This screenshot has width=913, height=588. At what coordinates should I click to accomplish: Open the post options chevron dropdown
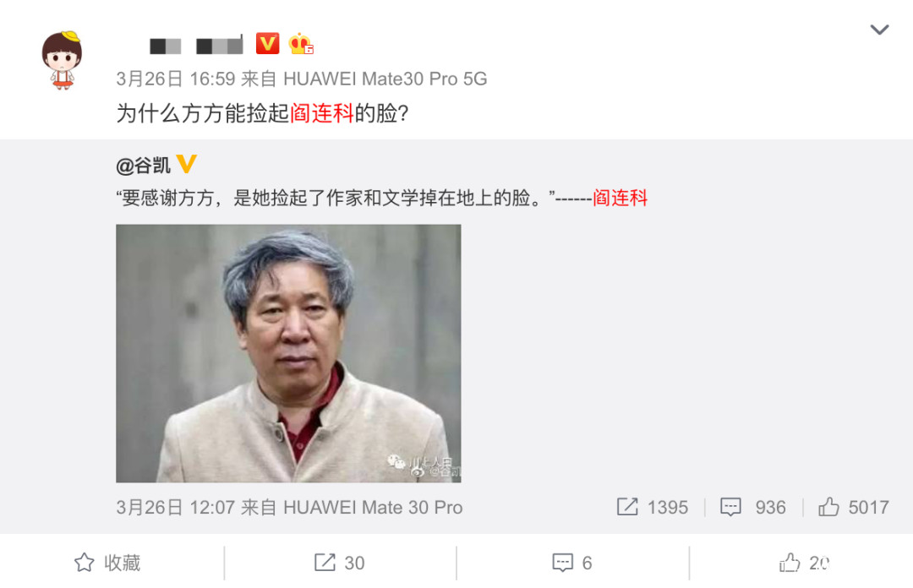[878, 29]
